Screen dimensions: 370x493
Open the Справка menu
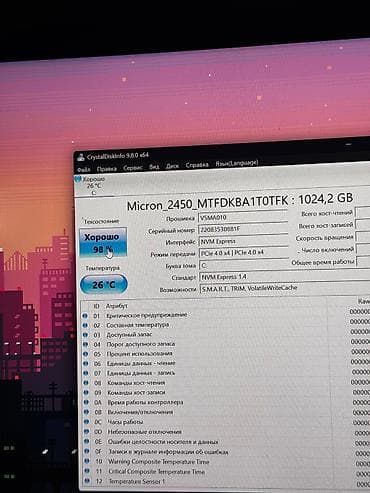[x=197, y=165]
